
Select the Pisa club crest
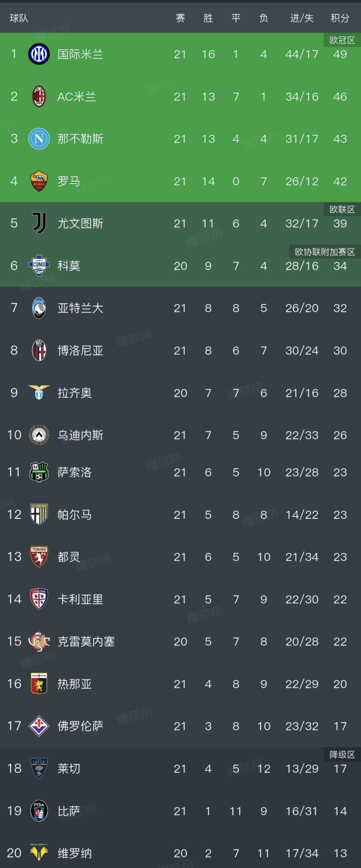tap(39, 811)
